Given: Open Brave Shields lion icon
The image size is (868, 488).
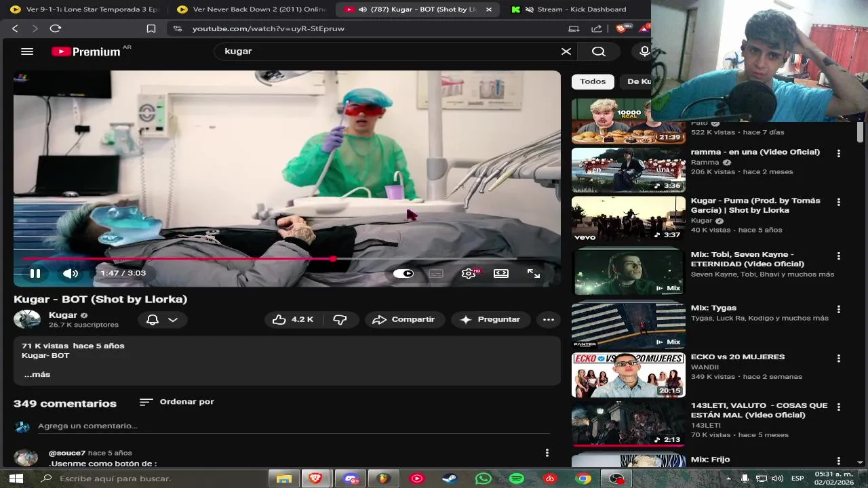Looking at the screenshot, I should click(x=621, y=28).
